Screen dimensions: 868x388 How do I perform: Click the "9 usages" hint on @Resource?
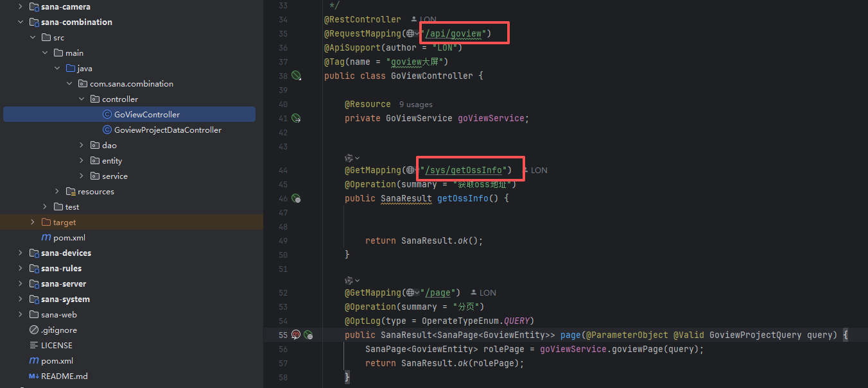coord(415,105)
